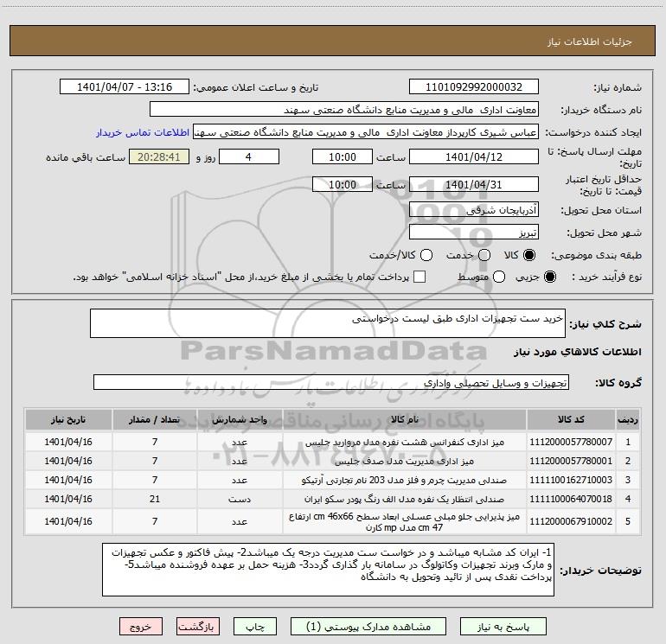Click the 'تعداد / مقدار' column header
This screenshot has width=666, height=644.
155,420
